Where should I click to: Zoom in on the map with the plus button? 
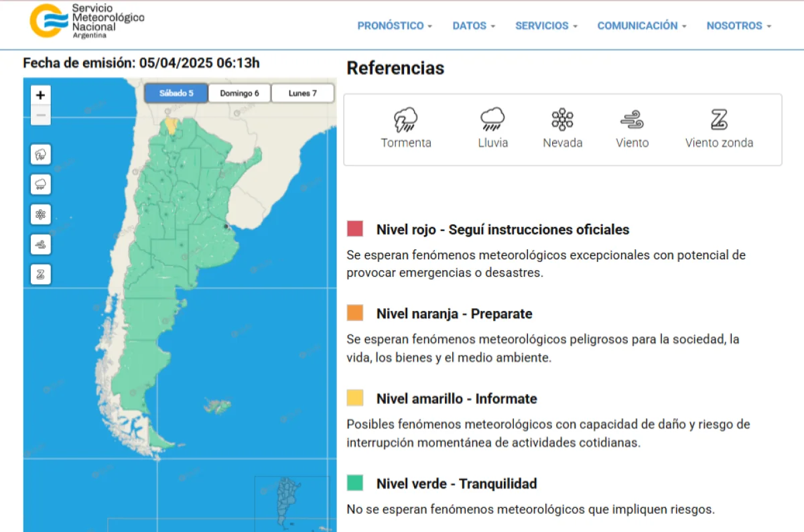40,95
